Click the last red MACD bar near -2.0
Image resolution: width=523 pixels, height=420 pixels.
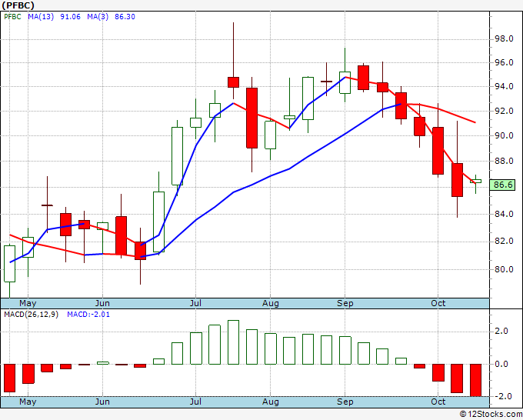coord(475,380)
